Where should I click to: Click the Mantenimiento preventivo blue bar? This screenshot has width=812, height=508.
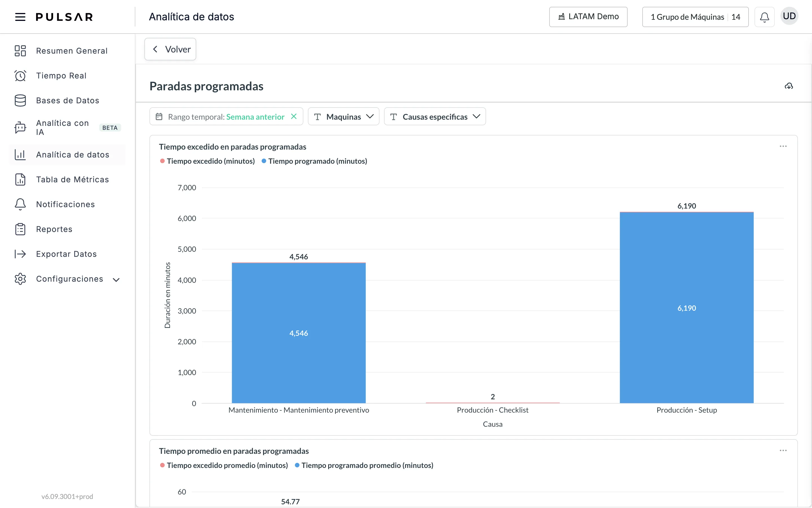299,333
